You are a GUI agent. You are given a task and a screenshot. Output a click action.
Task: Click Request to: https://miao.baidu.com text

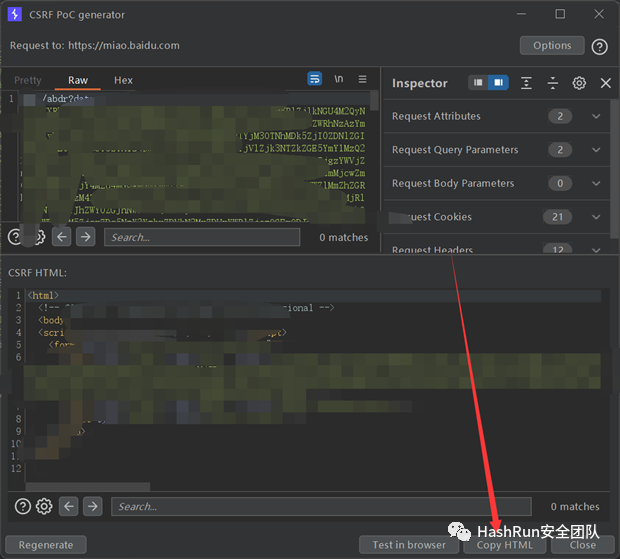[x=95, y=45]
